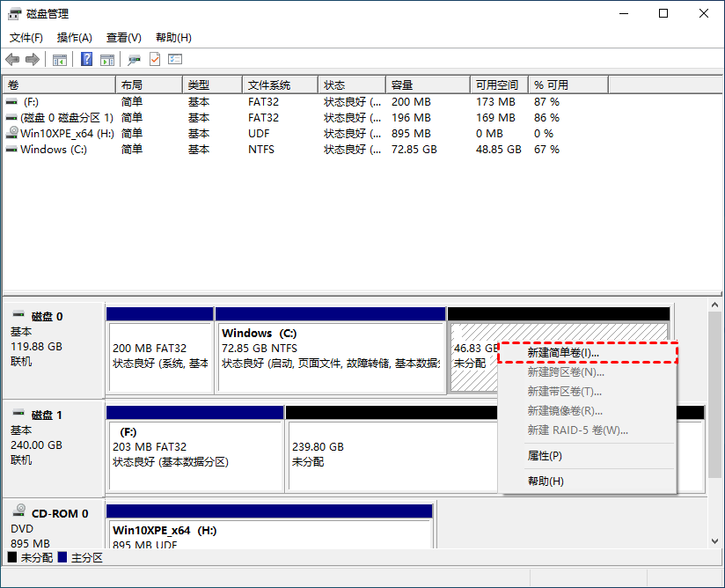Select 属性(P) in the context menu
Viewport: 725px width, 588px height.
pos(546,456)
